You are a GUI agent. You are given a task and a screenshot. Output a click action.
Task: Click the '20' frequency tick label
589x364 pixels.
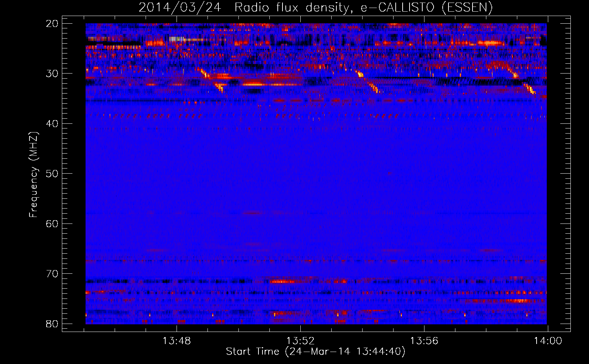tap(52, 24)
